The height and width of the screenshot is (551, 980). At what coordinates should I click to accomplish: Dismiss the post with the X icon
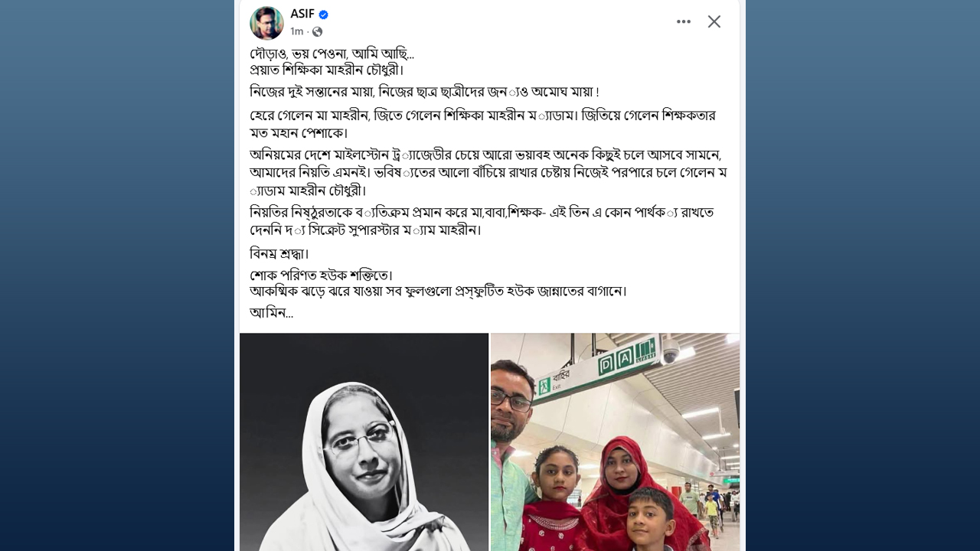[x=714, y=21]
